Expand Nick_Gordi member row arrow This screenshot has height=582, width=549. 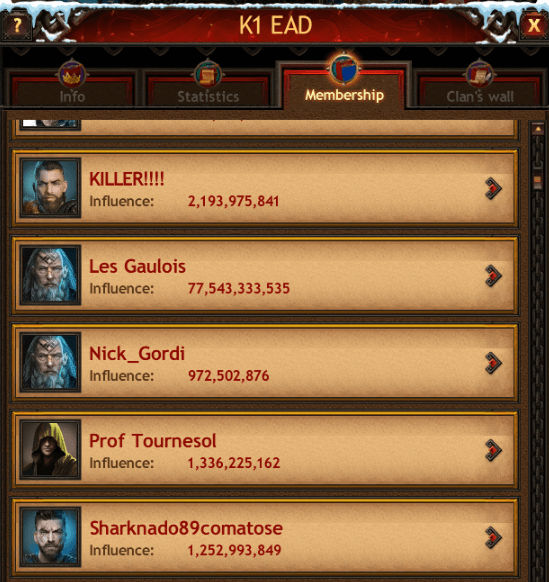493,363
